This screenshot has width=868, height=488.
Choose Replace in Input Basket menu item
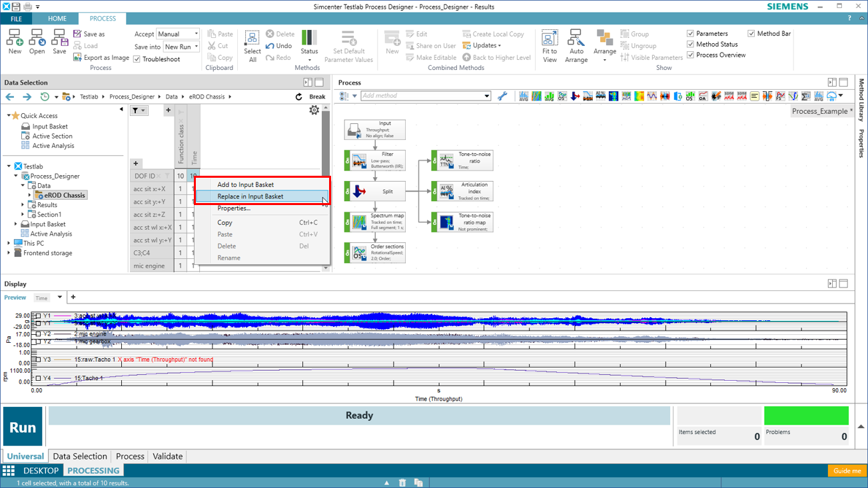click(x=250, y=196)
